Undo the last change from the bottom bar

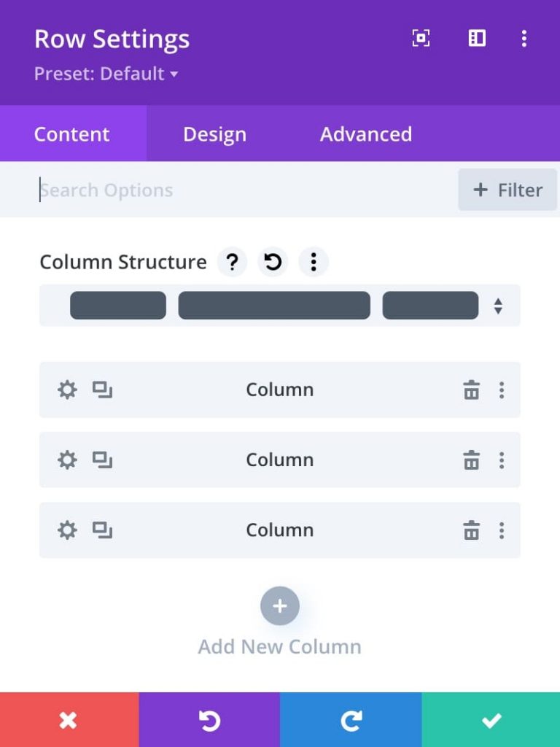click(x=210, y=720)
